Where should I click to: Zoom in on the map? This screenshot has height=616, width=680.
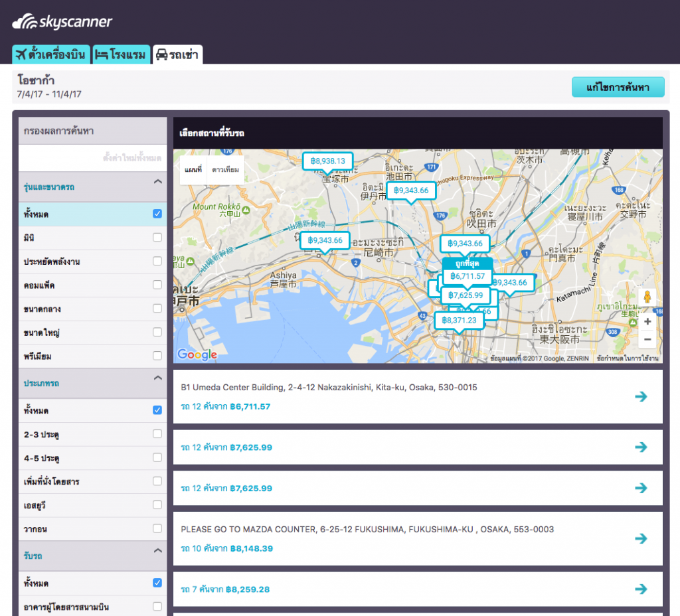coord(647,321)
